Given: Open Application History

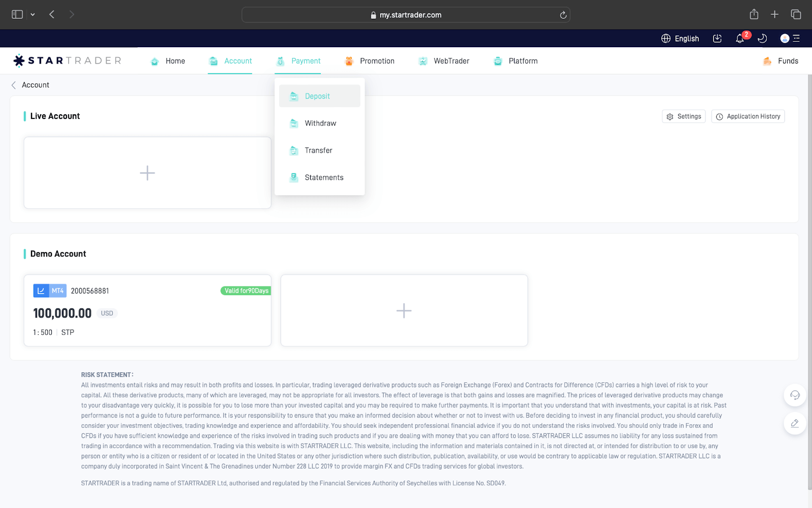Looking at the screenshot, I should [x=748, y=116].
